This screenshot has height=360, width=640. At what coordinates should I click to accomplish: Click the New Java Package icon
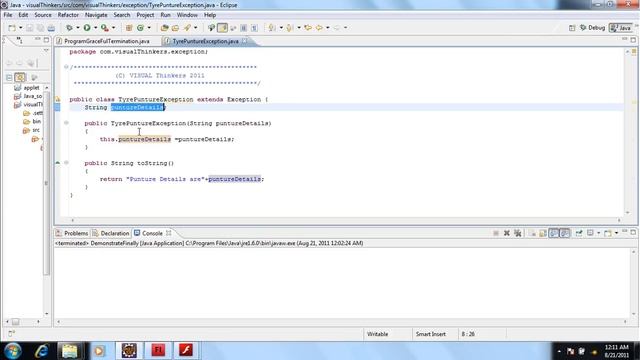click(x=129, y=28)
